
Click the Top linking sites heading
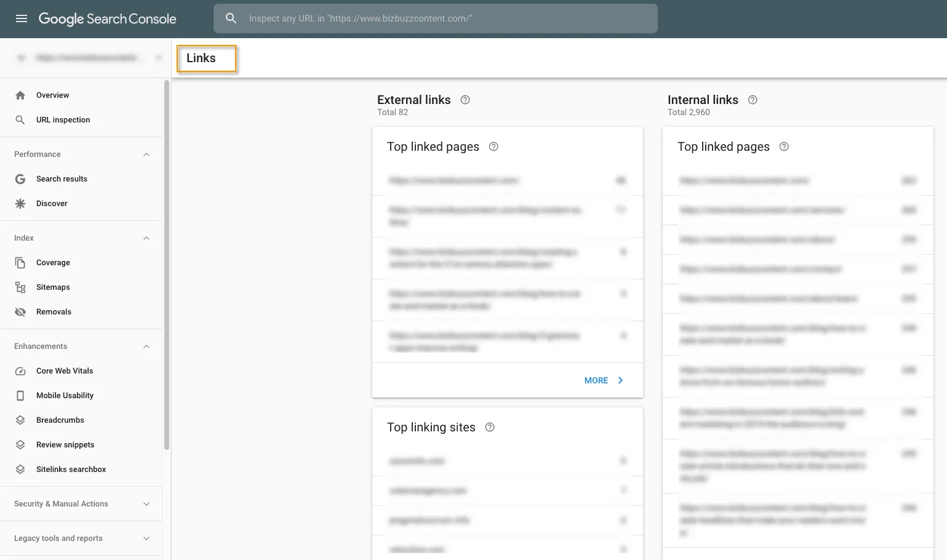(431, 427)
